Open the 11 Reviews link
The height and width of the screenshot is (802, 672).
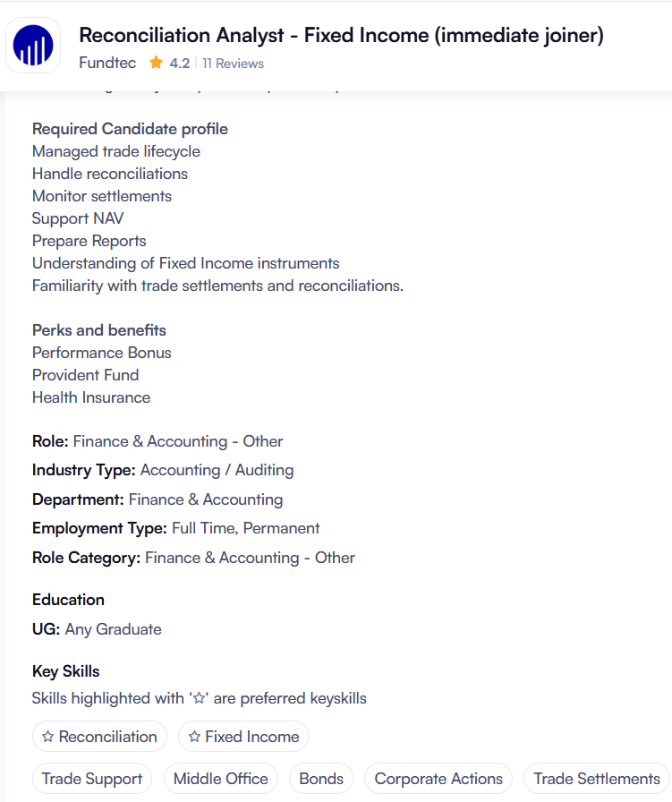233,64
